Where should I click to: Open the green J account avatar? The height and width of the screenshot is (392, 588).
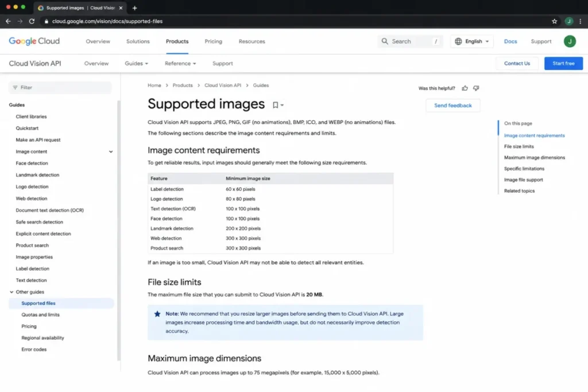pos(570,41)
